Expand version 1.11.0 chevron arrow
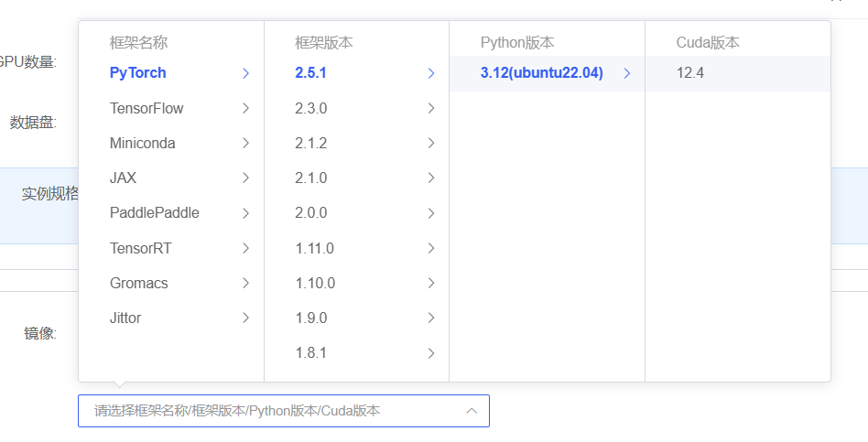 coord(431,248)
